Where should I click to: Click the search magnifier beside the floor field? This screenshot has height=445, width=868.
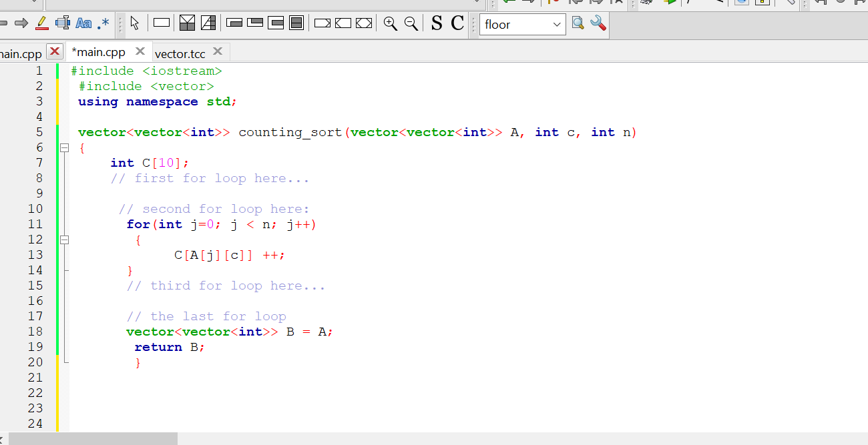578,23
